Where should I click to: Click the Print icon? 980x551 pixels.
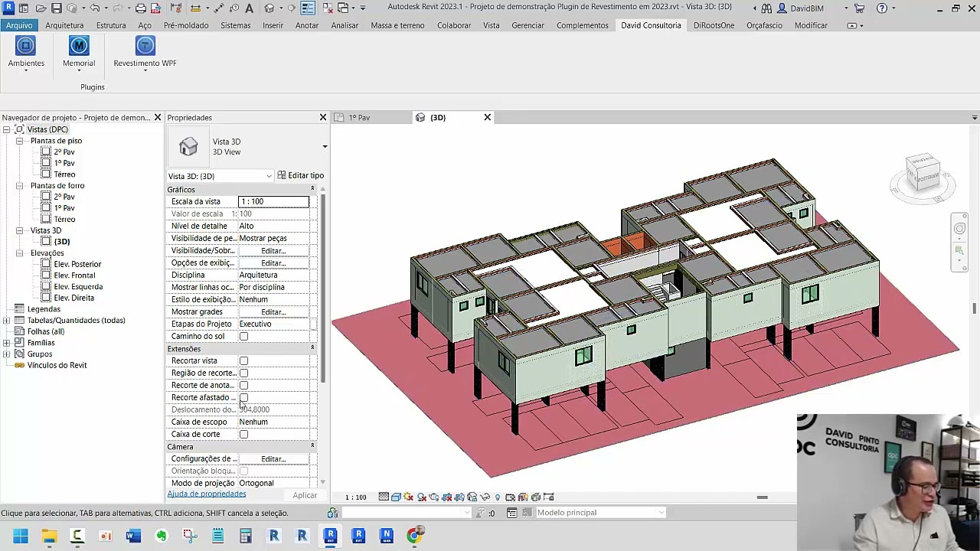(x=141, y=8)
